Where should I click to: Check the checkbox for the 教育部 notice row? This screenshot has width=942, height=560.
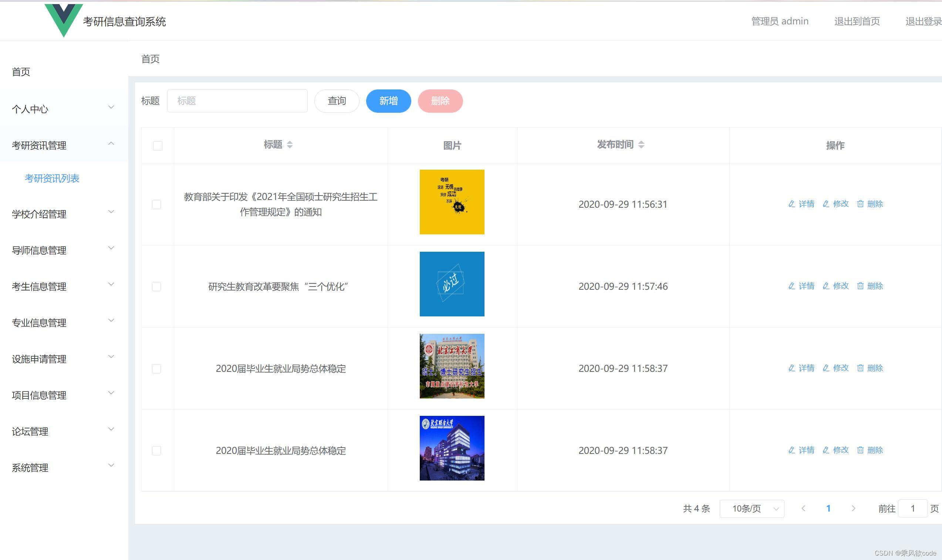[x=157, y=204]
